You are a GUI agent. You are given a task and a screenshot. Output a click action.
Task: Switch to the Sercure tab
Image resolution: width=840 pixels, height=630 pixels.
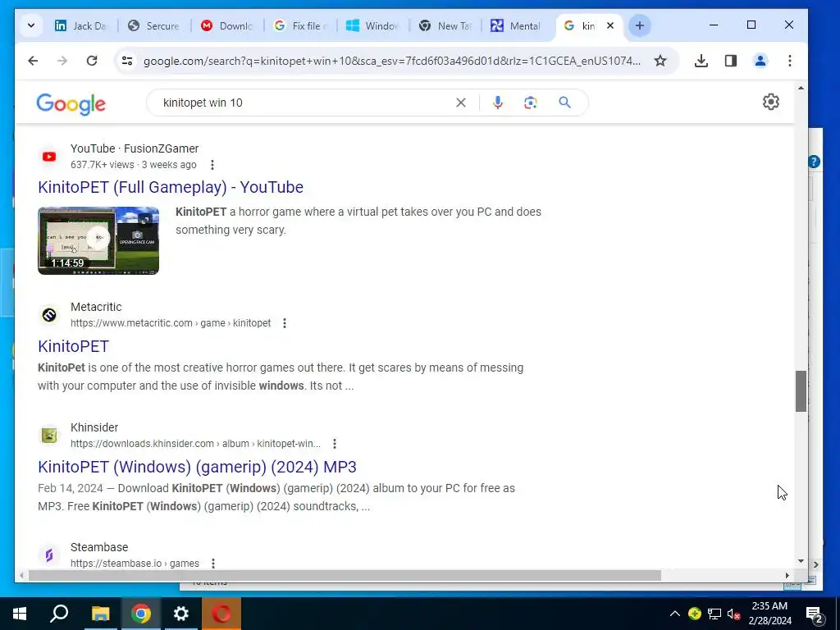153,25
